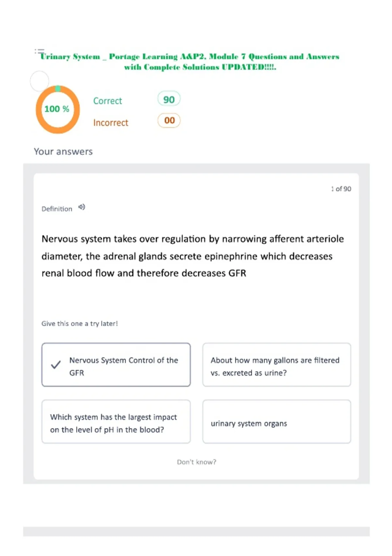Viewport: 392px width, 556px height.
Task: Click the speaker audio icon beside Definition
Action: (x=82, y=207)
